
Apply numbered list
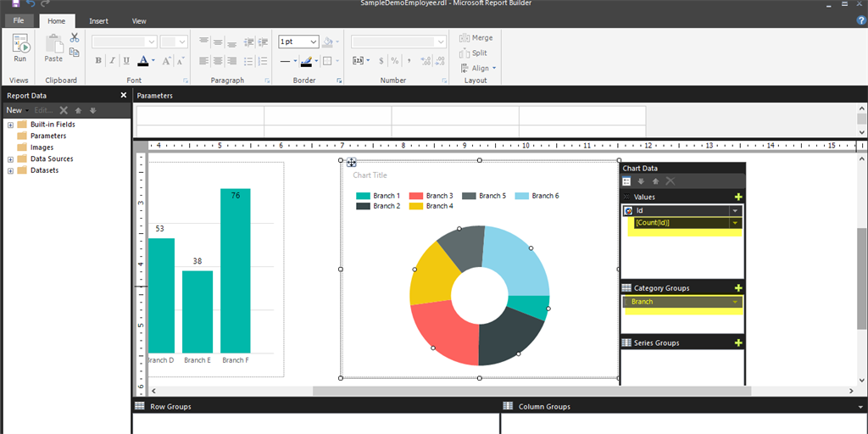click(x=263, y=61)
